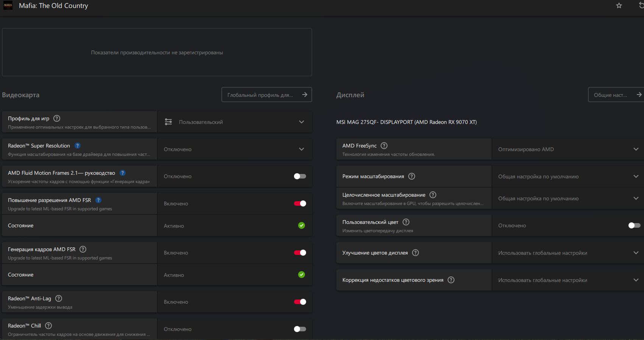Expand Radeon Super Resolution dropdown

[301, 149]
